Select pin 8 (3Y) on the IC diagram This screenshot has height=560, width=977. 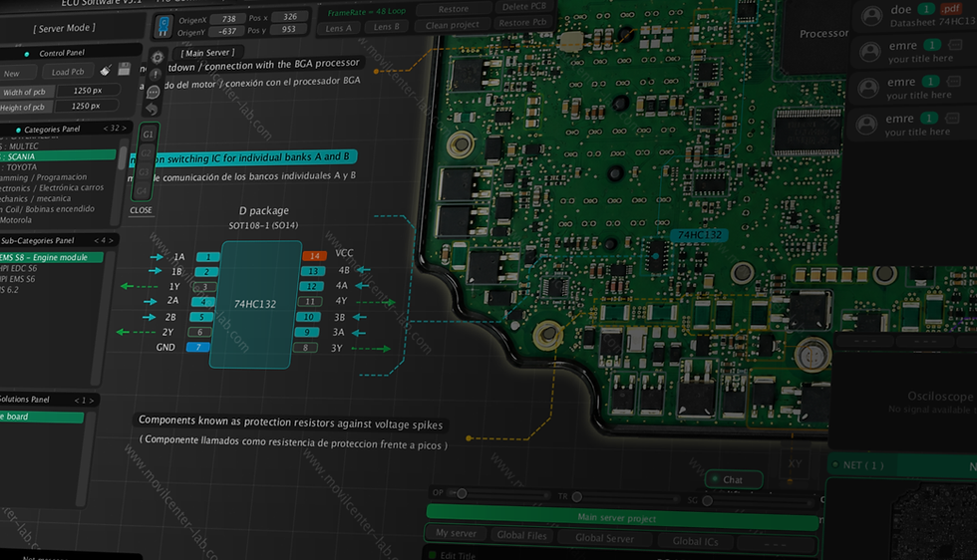[x=305, y=348]
